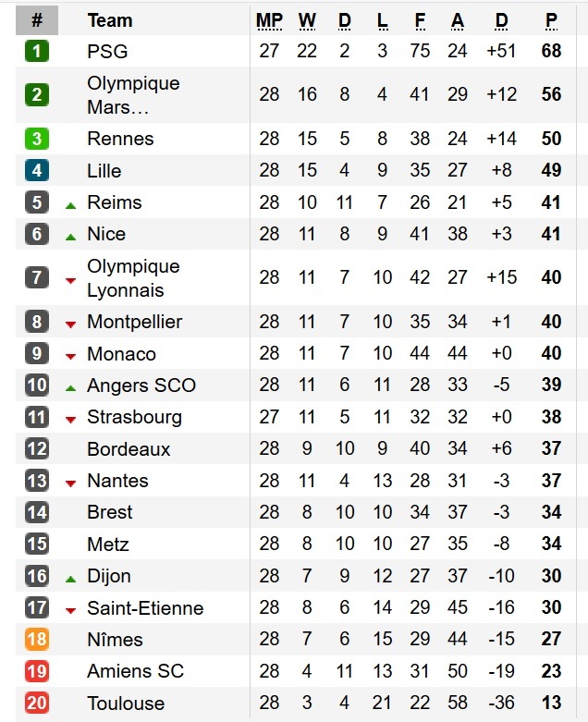Open the Rennes team link
Image resolution: width=588 pixels, height=722 pixels.
120,139
